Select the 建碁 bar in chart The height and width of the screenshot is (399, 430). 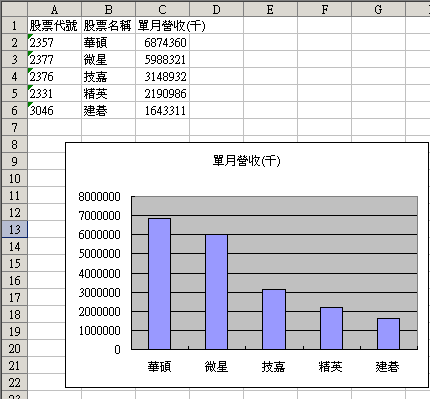point(388,334)
